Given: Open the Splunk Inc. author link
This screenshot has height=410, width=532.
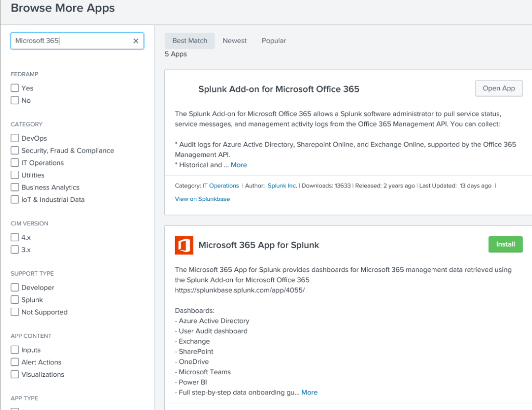Looking at the screenshot, I should (282, 186).
